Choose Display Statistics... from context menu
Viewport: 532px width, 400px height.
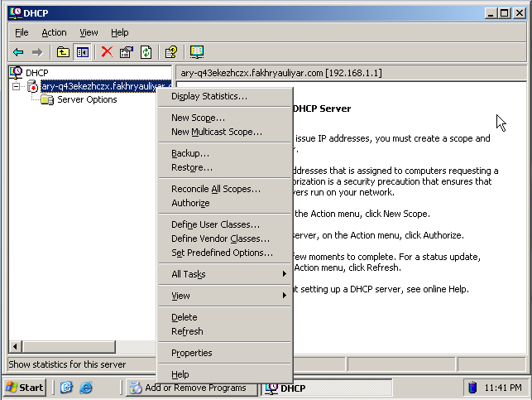[x=224, y=96]
